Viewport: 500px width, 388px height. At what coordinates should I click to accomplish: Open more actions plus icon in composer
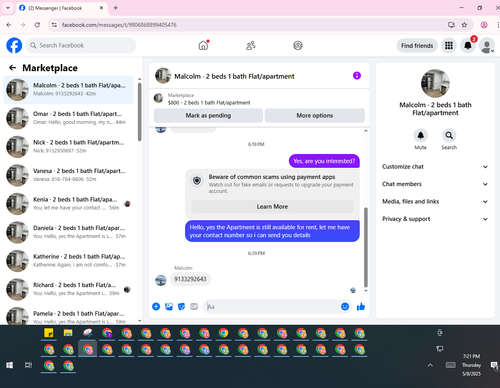[156, 306]
